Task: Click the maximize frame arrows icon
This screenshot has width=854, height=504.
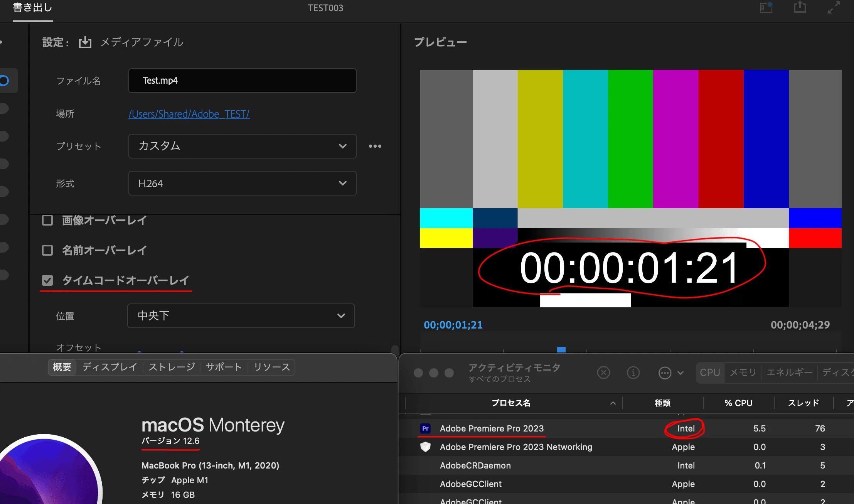Action: (x=834, y=7)
